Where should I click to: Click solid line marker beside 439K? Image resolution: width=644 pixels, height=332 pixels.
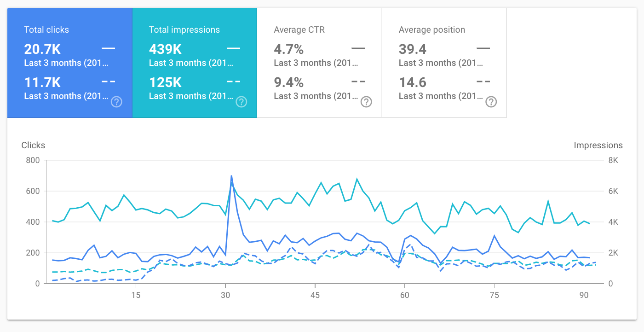[x=233, y=48]
